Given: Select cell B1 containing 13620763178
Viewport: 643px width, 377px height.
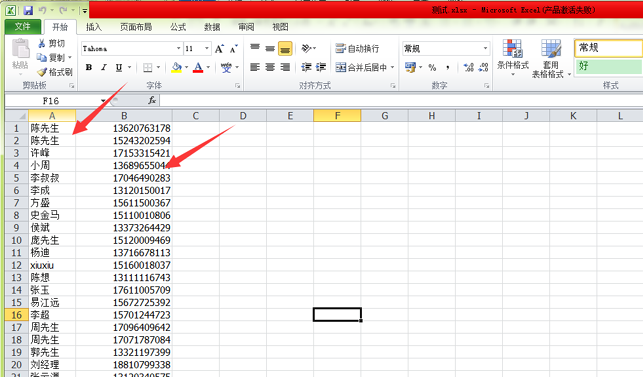Looking at the screenshot, I should point(124,128).
